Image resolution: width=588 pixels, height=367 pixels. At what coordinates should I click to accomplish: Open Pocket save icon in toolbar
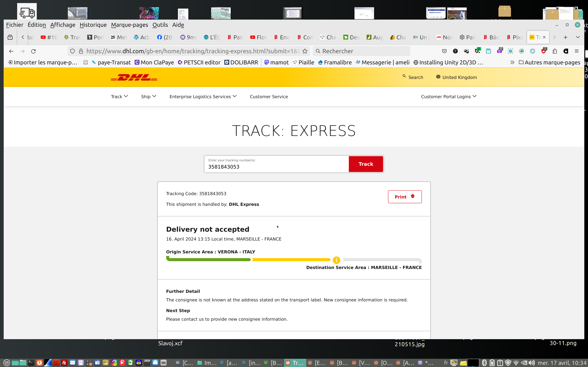444,51
